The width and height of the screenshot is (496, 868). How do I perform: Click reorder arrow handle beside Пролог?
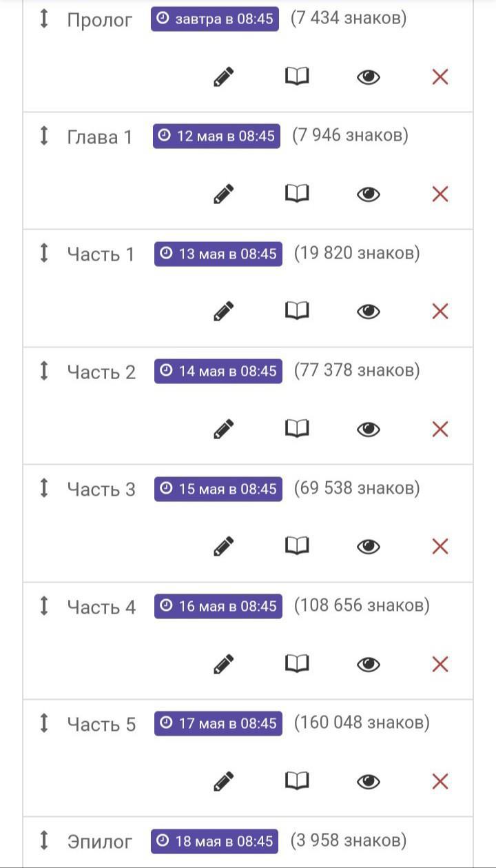[44, 19]
